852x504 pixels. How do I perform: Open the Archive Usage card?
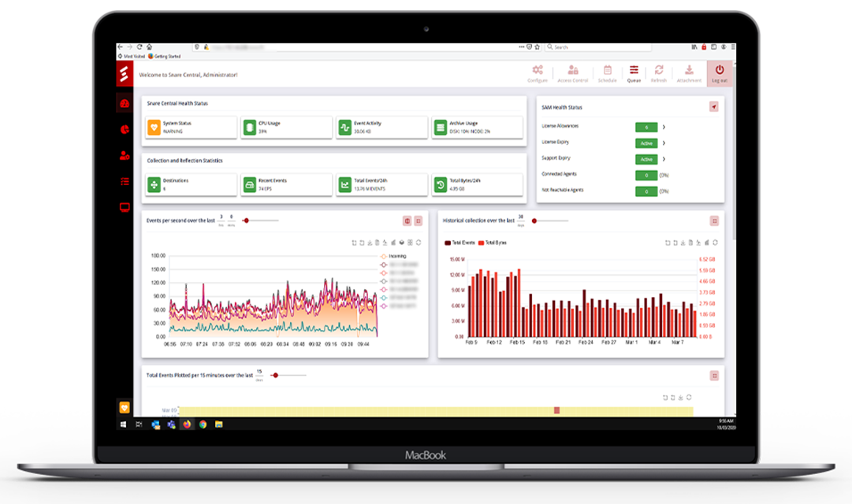point(477,127)
